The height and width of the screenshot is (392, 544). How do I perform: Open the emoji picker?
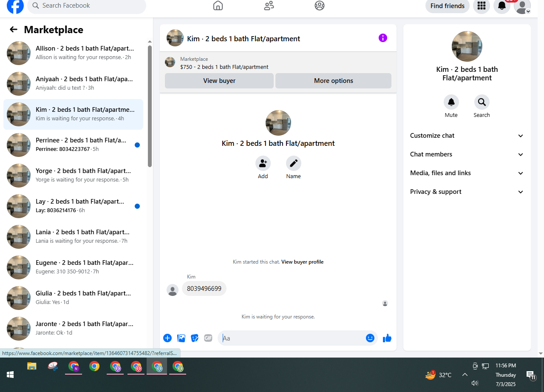[370, 338]
